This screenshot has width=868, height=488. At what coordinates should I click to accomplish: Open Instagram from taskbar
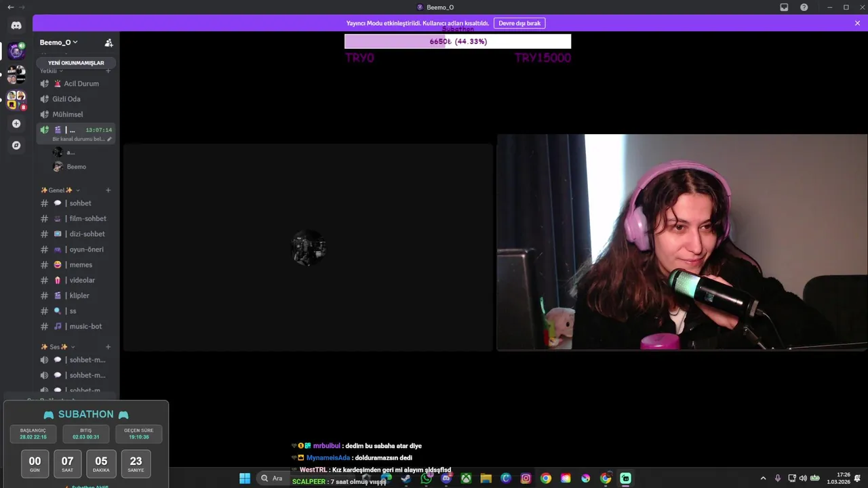coord(526,479)
